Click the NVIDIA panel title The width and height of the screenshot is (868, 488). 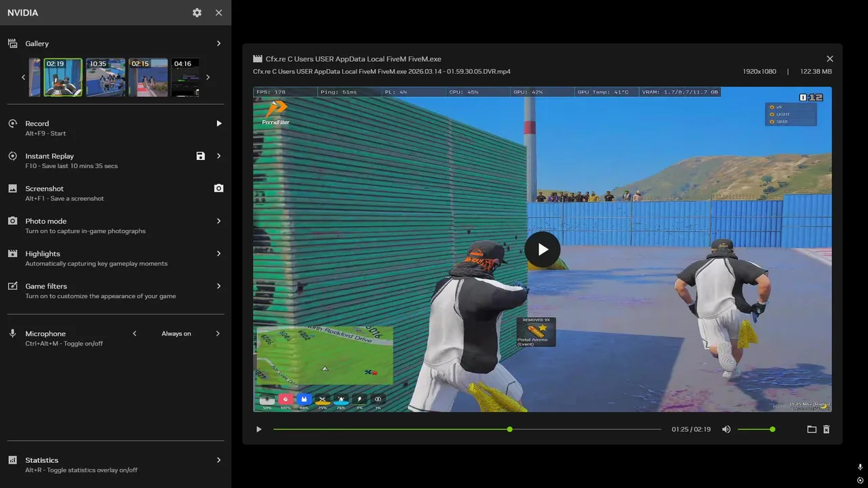[22, 13]
